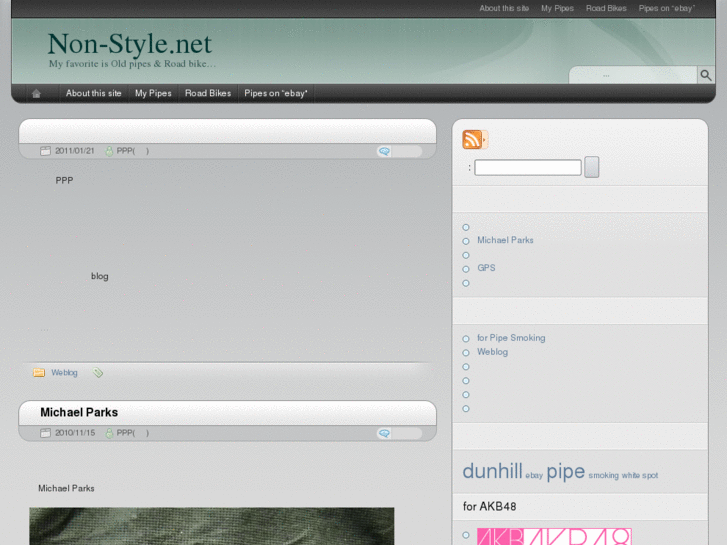The image size is (727, 545).
Task: Click My Pipes link in top strip
Action: pyautogui.click(x=557, y=8)
